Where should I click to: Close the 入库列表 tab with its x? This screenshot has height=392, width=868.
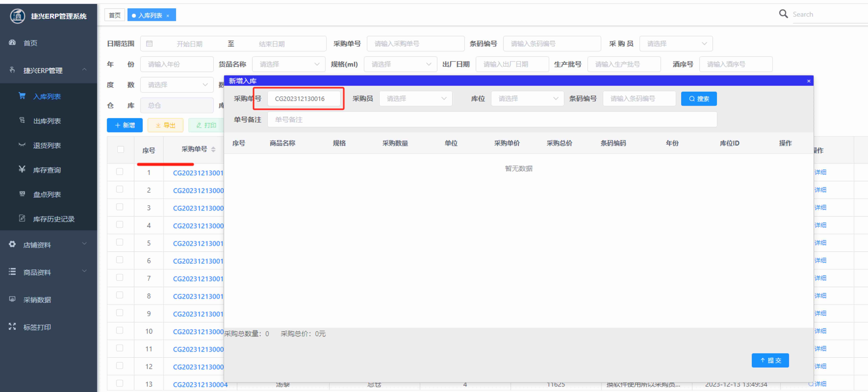(x=168, y=16)
